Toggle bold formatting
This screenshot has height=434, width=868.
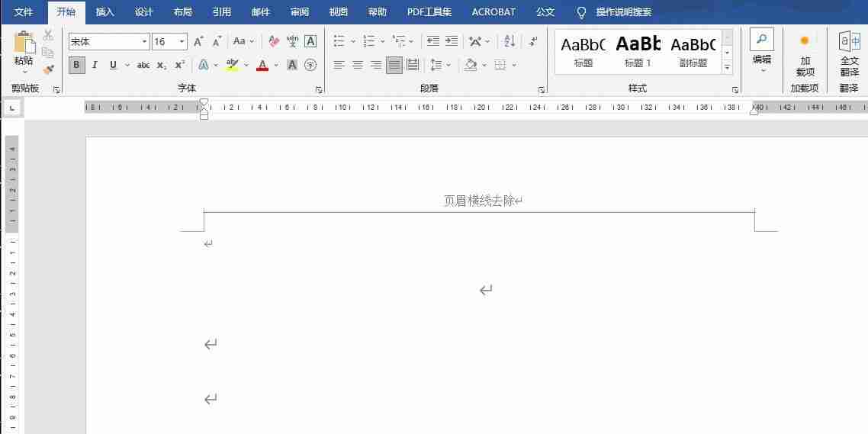coord(76,66)
